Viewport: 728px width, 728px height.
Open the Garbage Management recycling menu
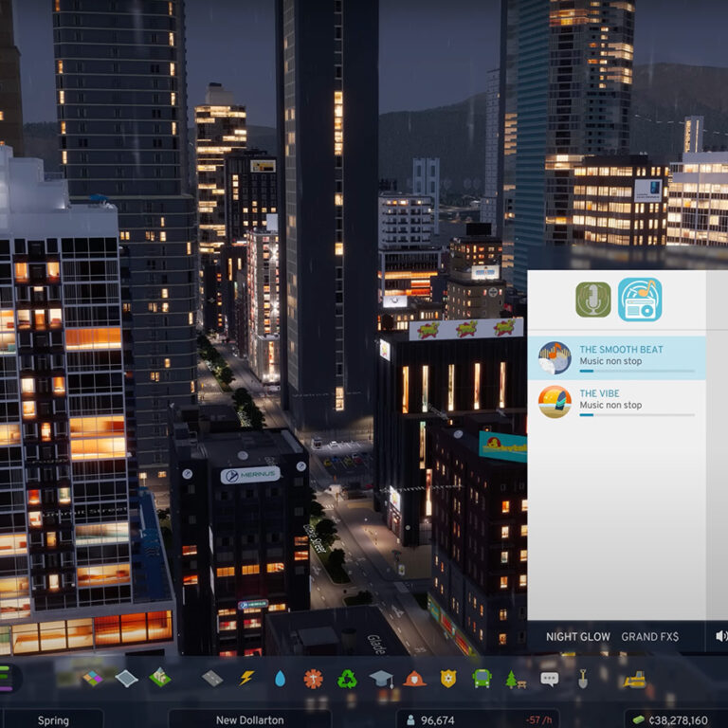point(347,679)
